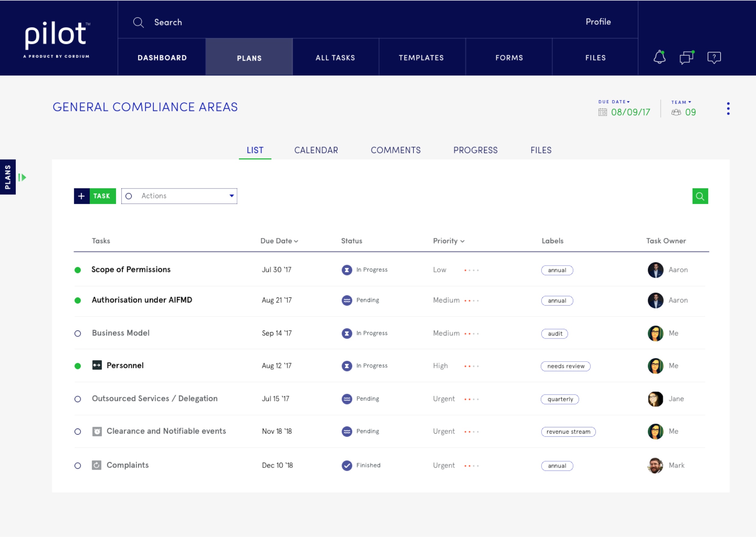
Task: Toggle the Scope of Permissions green circle
Action: [x=78, y=270]
